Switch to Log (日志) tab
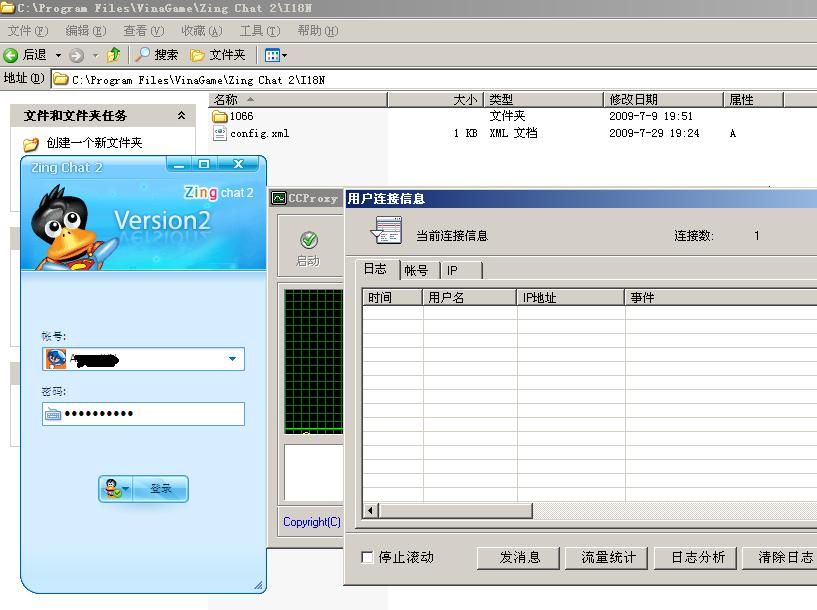817x610 pixels. click(375, 269)
